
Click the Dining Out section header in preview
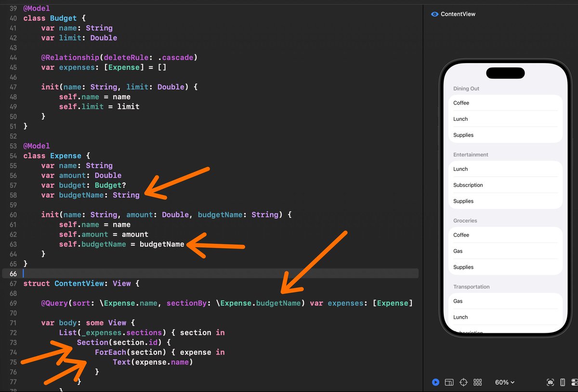(x=466, y=89)
